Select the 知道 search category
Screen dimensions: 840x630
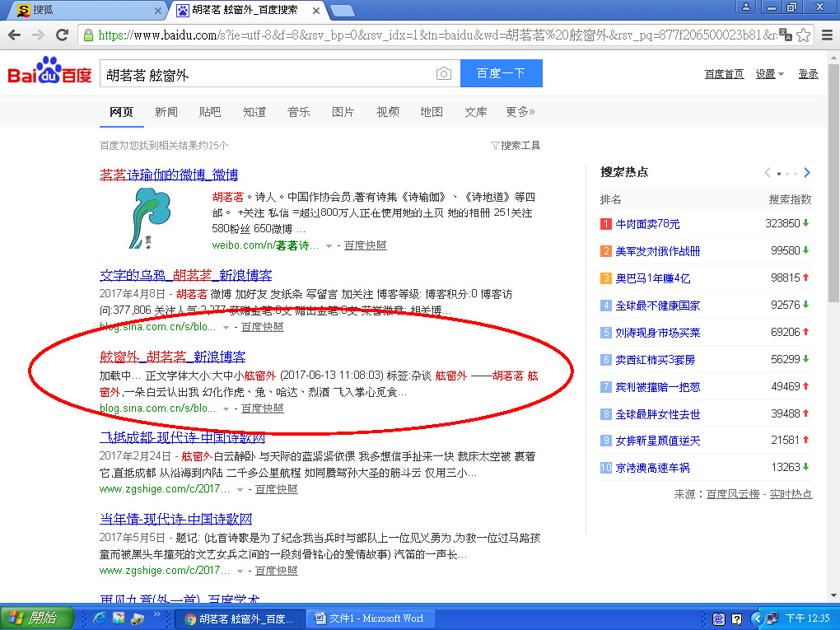(254, 112)
